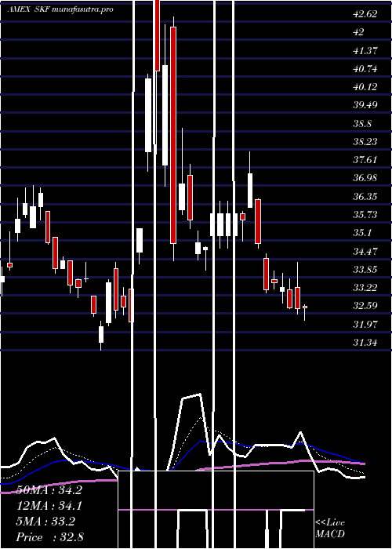Select the 36.35 price axis label
The width and height of the screenshot is (392, 549).
(365, 196)
